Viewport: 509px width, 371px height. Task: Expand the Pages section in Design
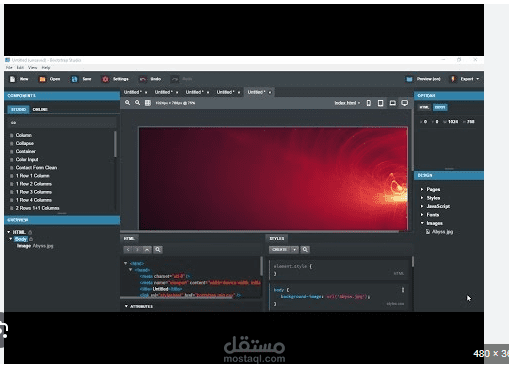[x=422, y=189]
